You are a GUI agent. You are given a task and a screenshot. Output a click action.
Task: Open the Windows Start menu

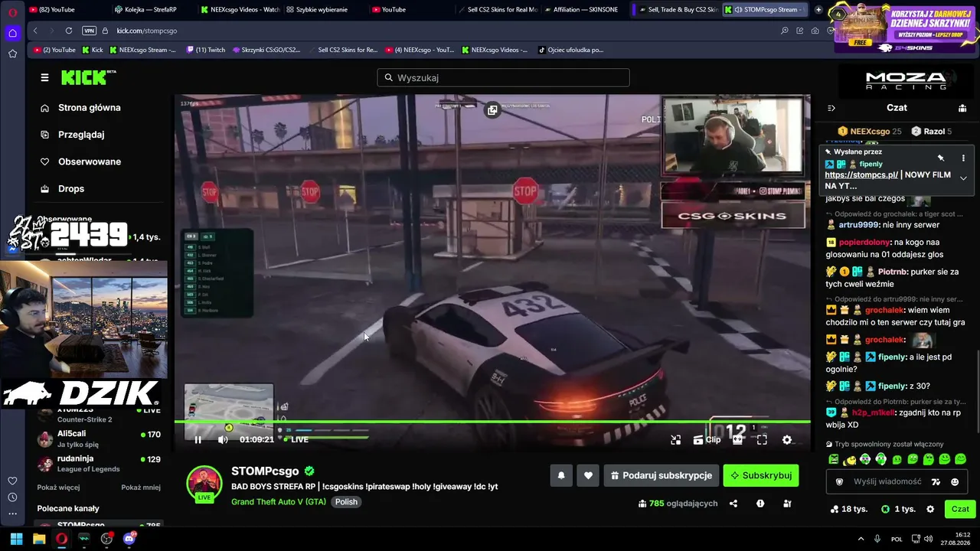coord(16,539)
